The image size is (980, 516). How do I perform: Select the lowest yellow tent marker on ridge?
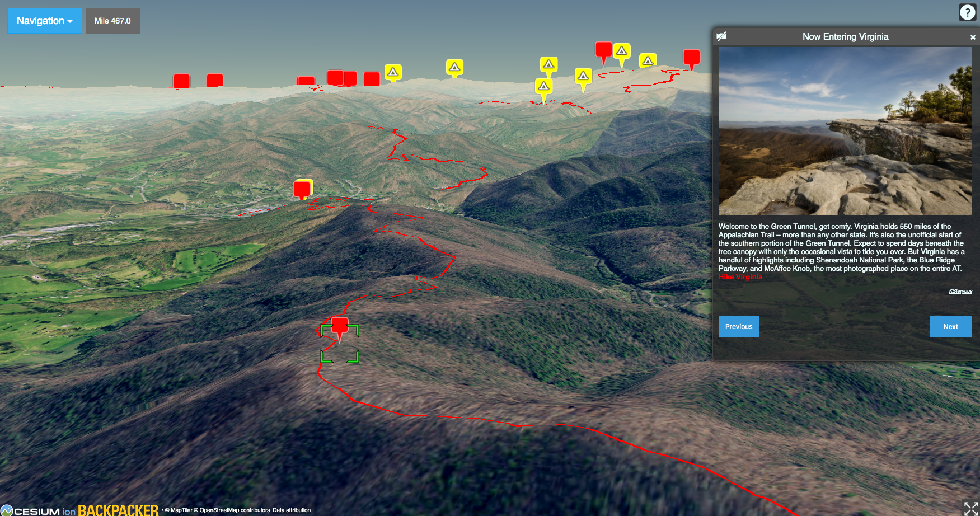[x=543, y=87]
